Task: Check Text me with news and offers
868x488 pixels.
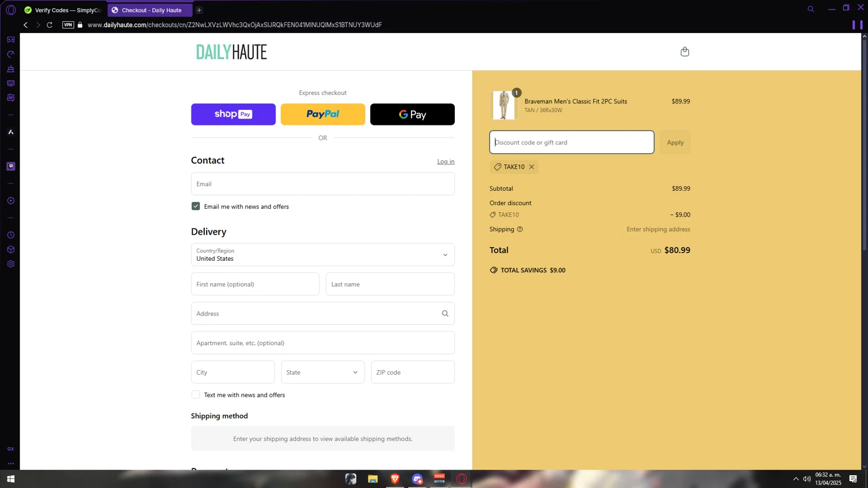Action: [x=196, y=395]
